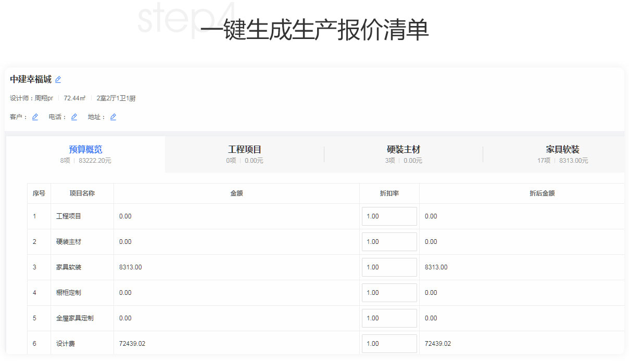The image size is (629, 364).
Task: Focus the 硬装主材 discount rate field
Action: click(x=389, y=242)
